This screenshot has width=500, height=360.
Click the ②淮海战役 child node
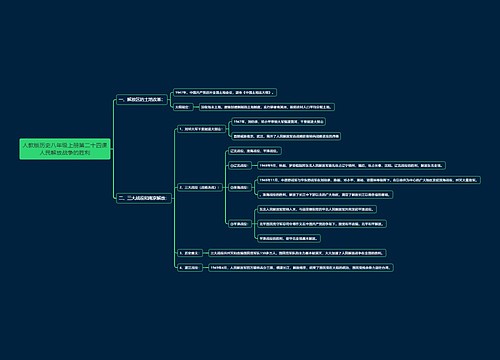[239, 187]
